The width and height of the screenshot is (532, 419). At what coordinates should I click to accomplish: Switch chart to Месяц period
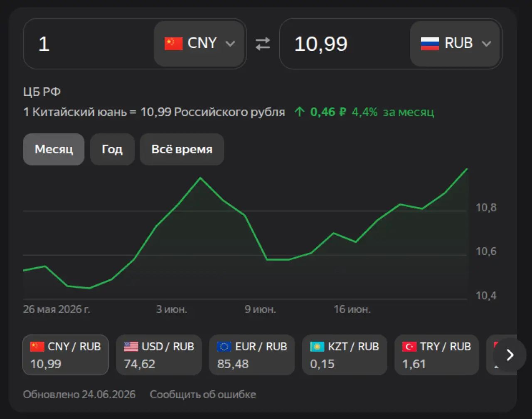click(x=54, y=149)
